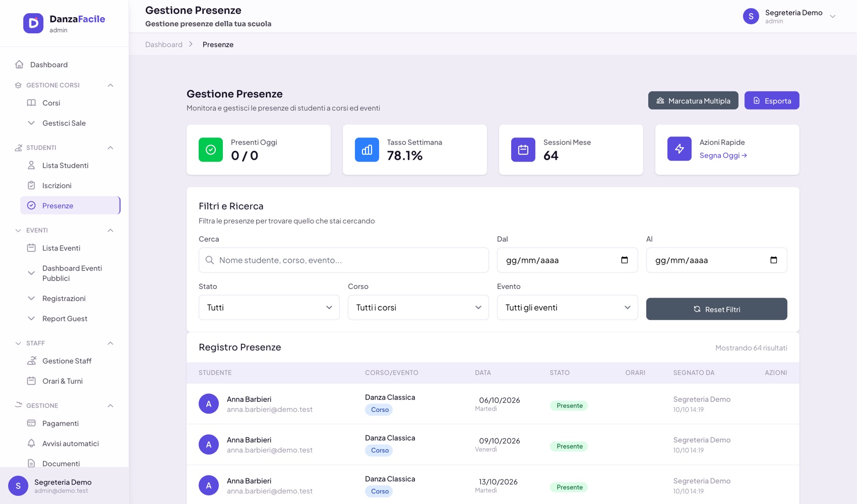The width and height of the screenshot is (857, 504).
Task: Open Gestisci Sale in the sidebar
Action: (70, 123)
